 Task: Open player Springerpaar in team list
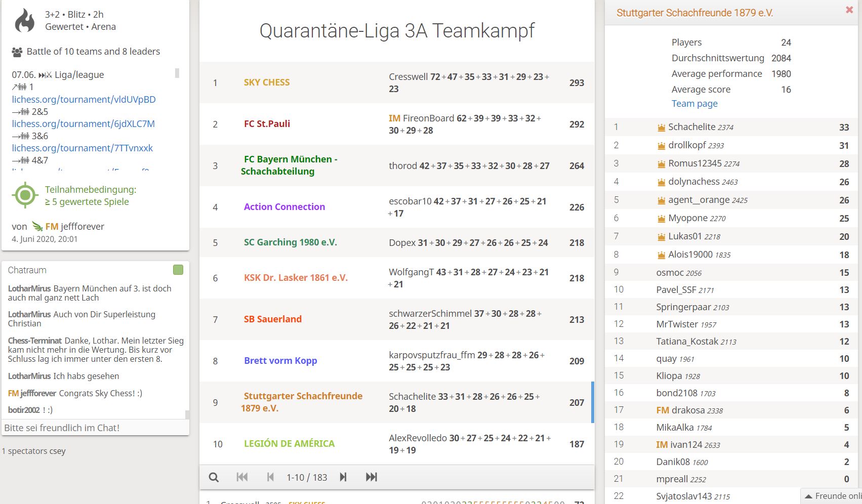point(692,307)
